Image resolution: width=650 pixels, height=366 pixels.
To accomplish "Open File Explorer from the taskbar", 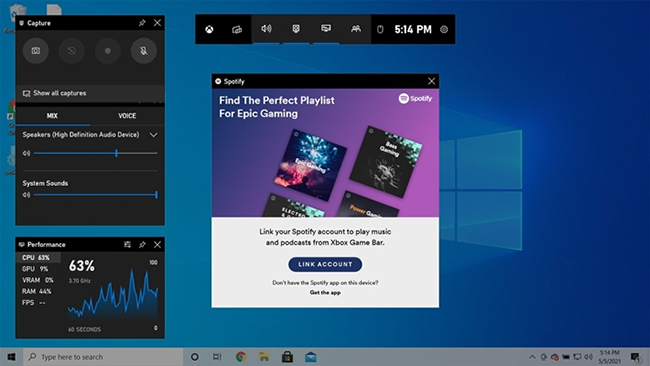I will (264, 357).
